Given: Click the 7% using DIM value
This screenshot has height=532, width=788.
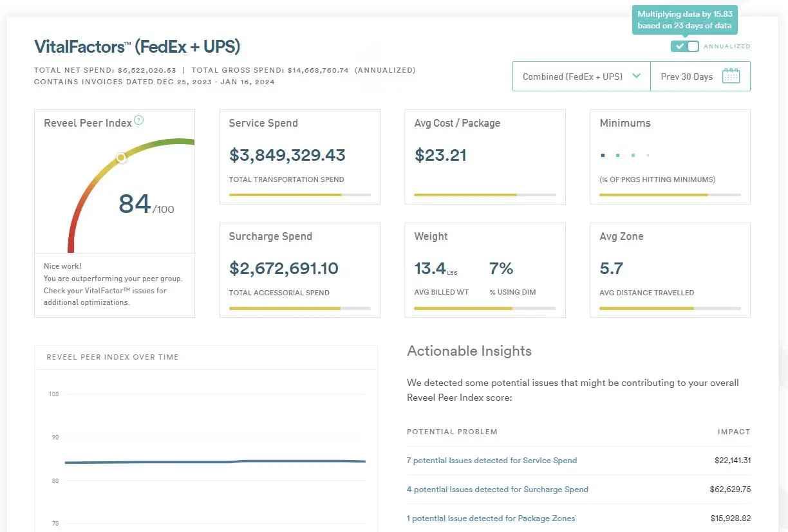Looking at the screenshot, I should (502, 268).
